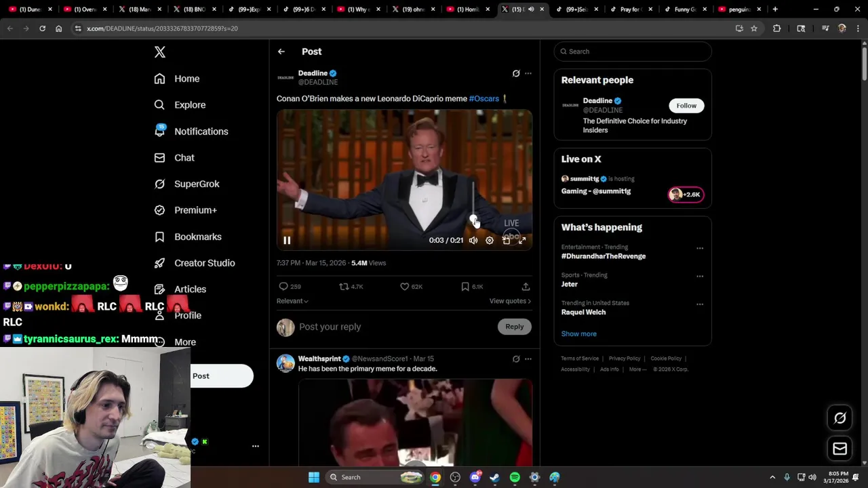The width and height of the screenshot is (868, 488).
Task: Click the X Search box
Action: (633, 52)
